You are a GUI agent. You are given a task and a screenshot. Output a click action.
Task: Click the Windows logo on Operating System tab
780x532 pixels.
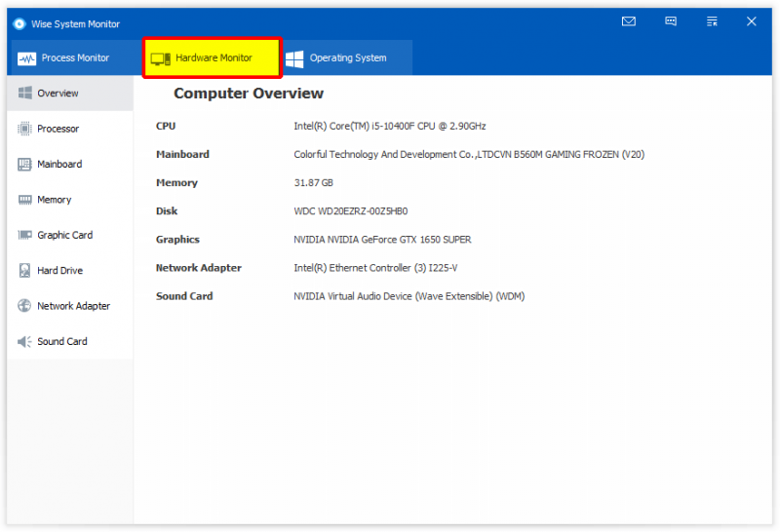(x=294, y=58)
